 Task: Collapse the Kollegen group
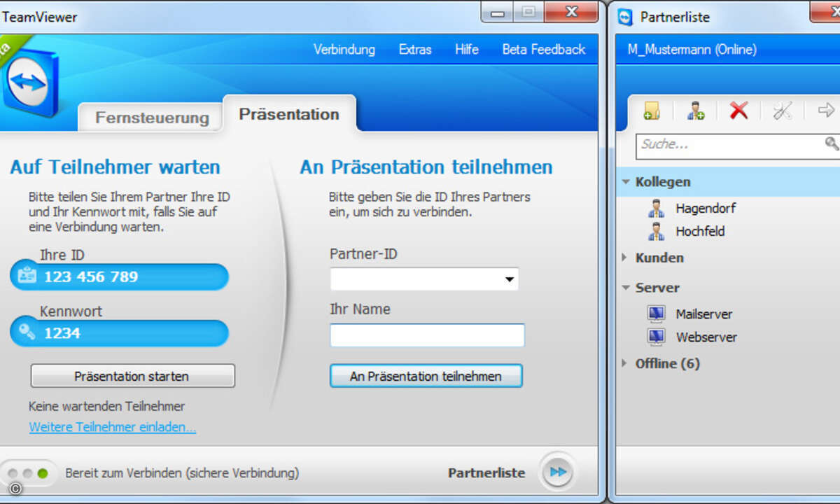[x=626, y=182]
